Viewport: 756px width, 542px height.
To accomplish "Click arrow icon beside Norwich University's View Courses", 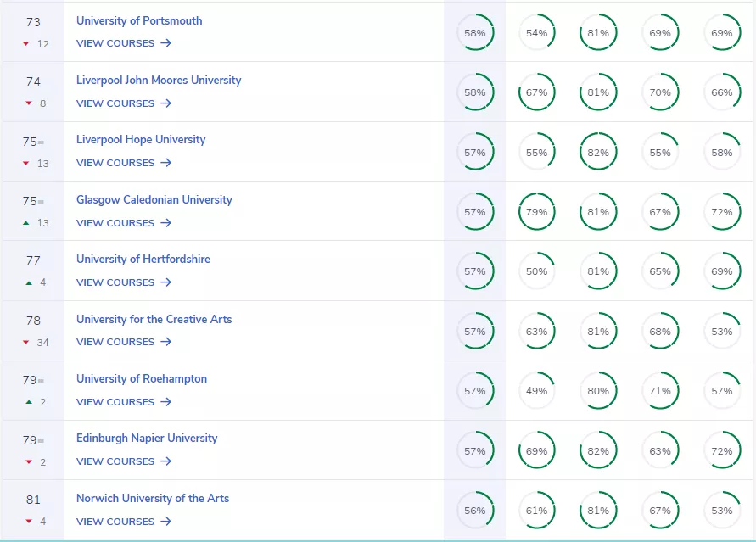I will click(x=165, y=522).
